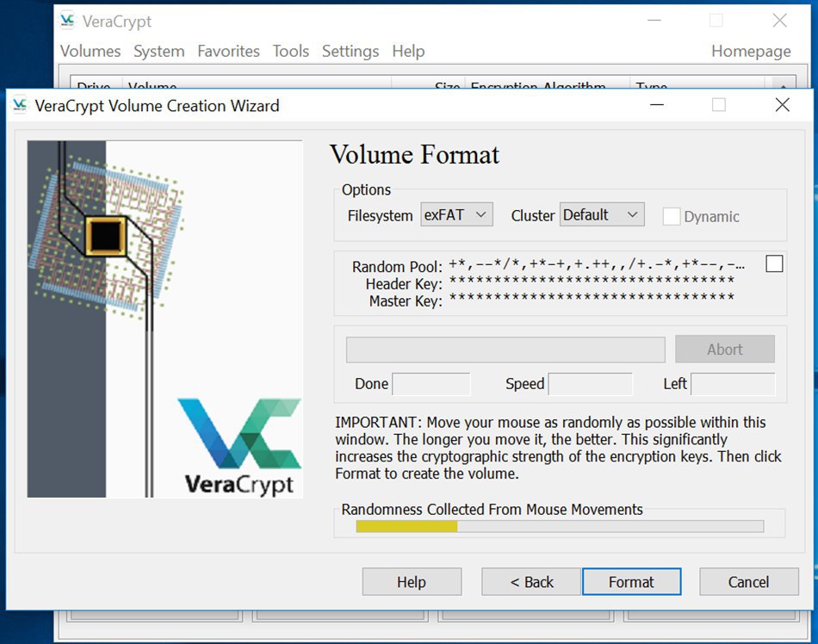The width and height of the screenshot is (818, 644).
Task: Click the VeraCrypt main window logo icon
Action: coord(68,22)
